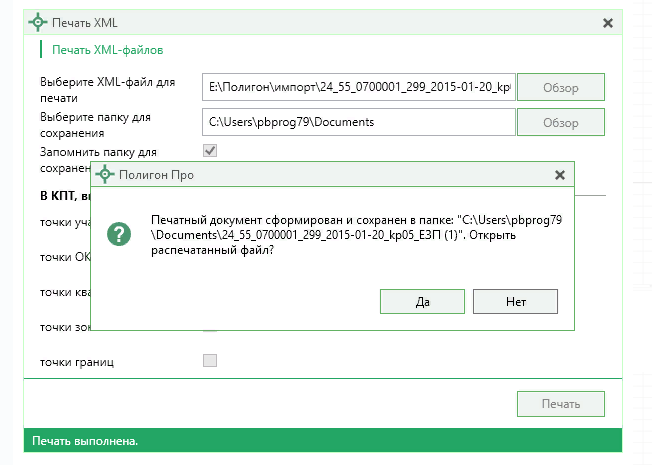The width and height of the screenshot is (652, 465).
Task: Click the green question mark icon
Action: (121, 234)
